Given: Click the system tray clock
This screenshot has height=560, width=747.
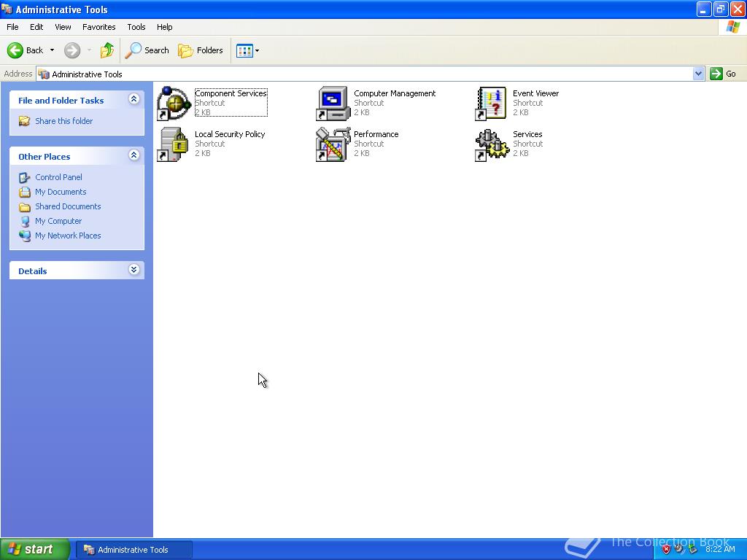Looking at the screenshot, I should [x=720, y=550].
